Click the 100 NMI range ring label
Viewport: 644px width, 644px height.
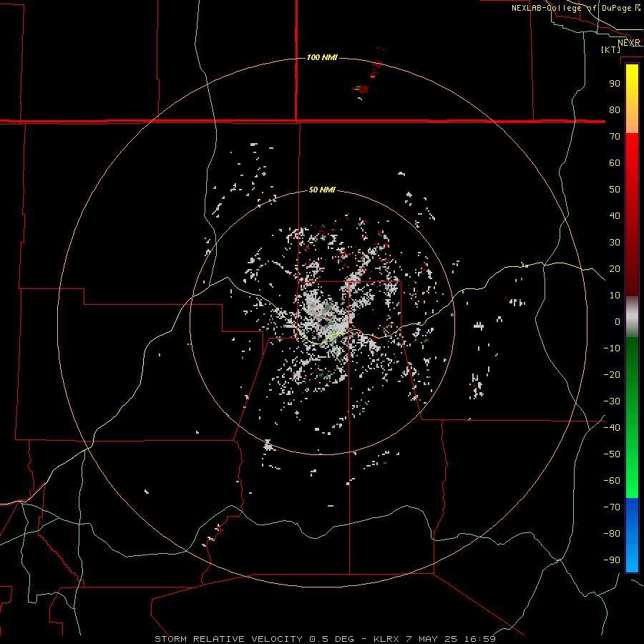click(x=322, y=57)
